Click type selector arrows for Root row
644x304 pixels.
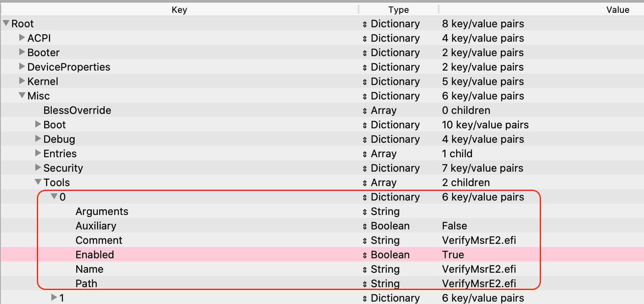[365, 24]
